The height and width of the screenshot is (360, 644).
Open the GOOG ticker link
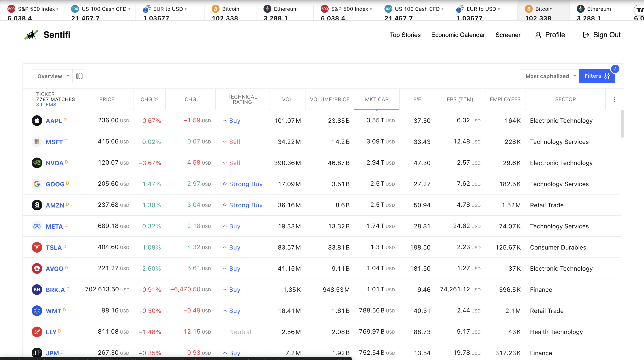click(55, 184)
